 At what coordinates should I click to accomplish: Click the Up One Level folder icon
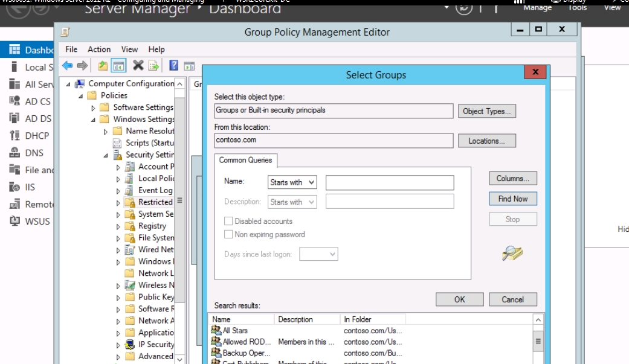click(103, 66)
